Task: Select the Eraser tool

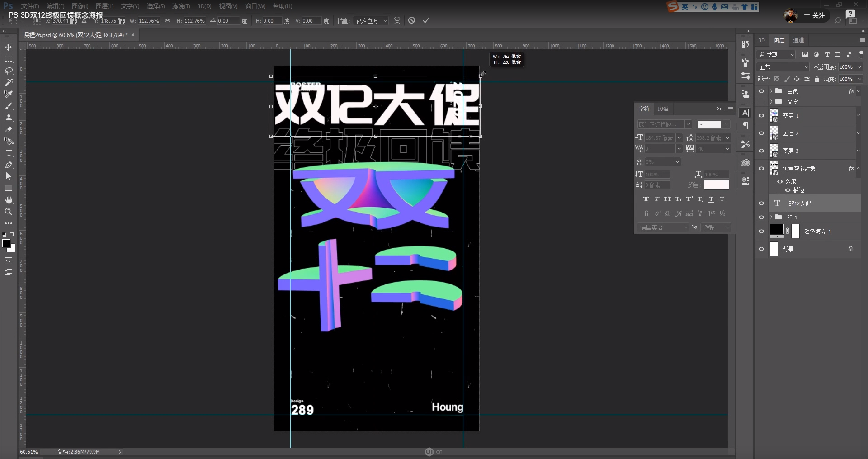Action: tap(9, 129)
